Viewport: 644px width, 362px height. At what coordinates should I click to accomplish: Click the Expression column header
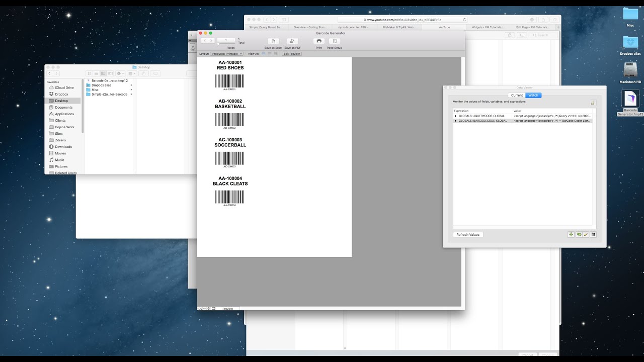click(482, 111)
